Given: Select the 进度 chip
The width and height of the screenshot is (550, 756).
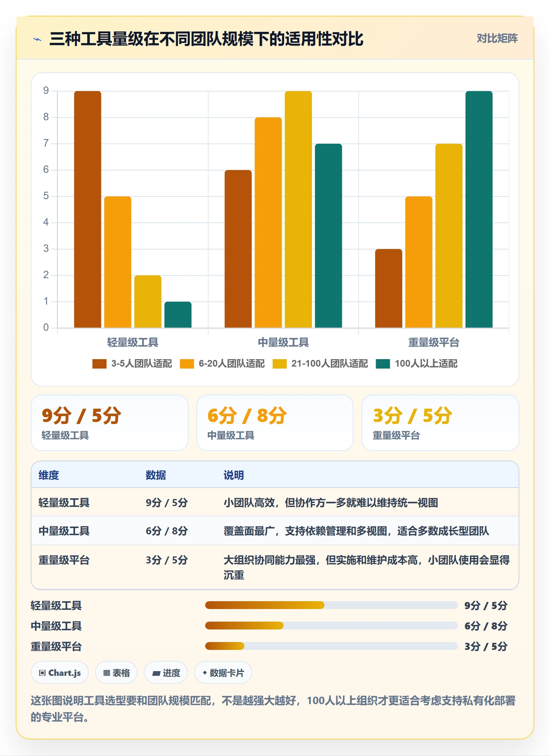Looking at the screenshot, I should click(166, 673).
